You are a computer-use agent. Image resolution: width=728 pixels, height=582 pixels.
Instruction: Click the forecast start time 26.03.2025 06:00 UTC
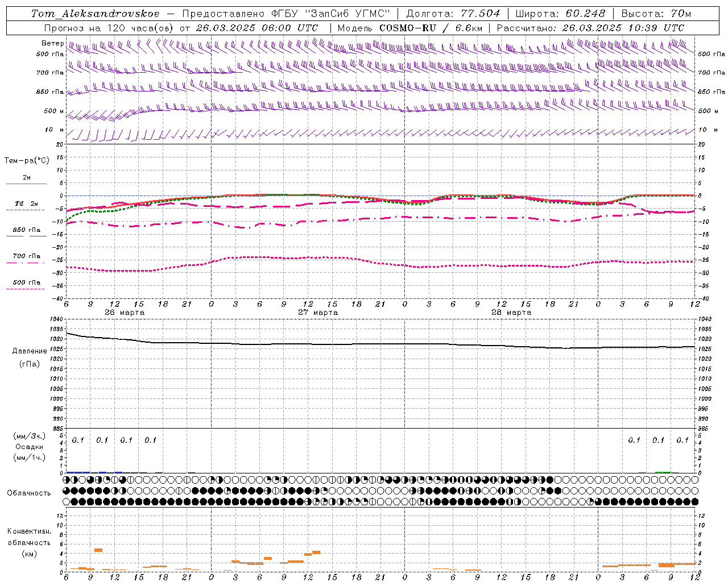tap(257, 28)
